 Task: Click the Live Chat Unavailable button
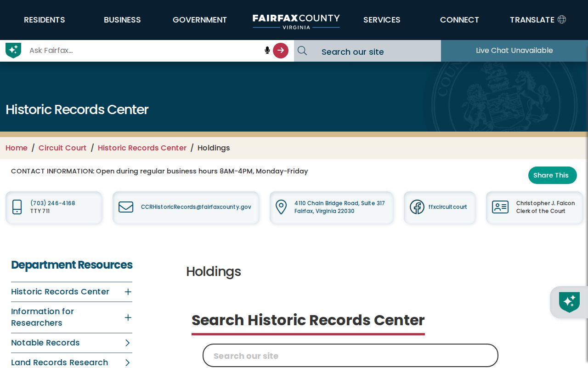(514, 51)
